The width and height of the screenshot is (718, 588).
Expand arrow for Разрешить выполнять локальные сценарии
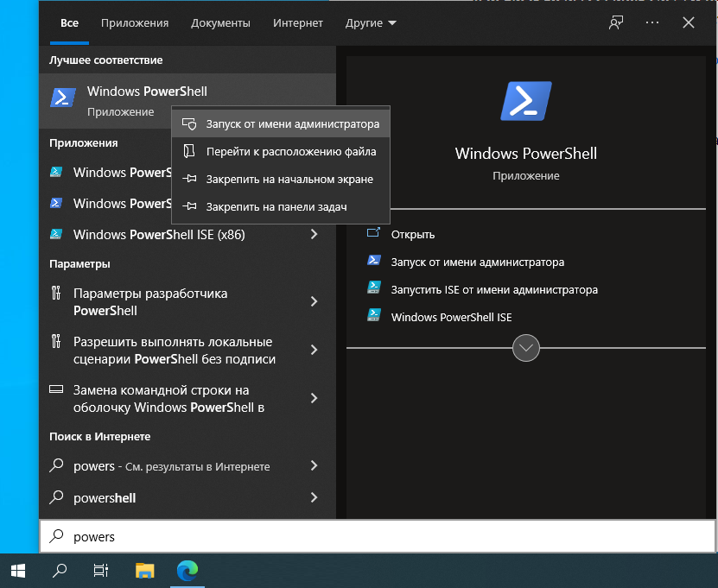click(x=315, y=350)
